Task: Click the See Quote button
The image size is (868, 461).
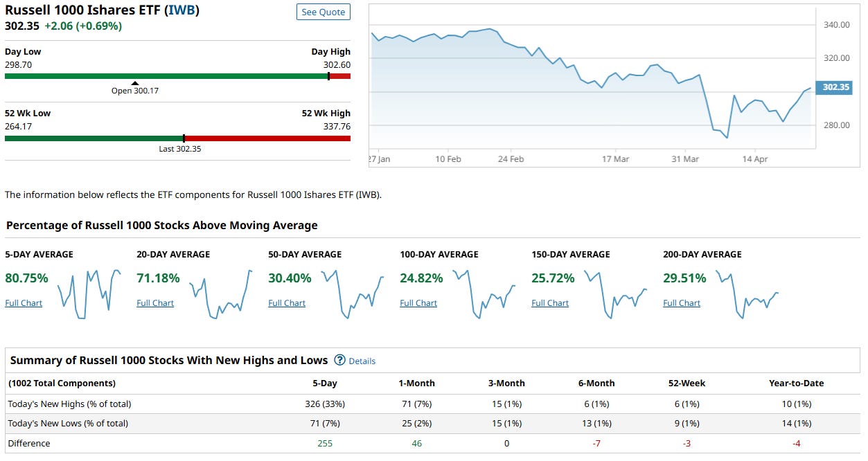Action: pyautogui.click(x=324, y=12)
